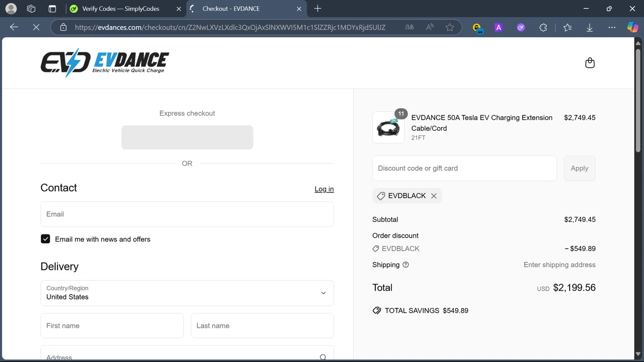This screenshot has width=644, height=362.
Task: Open the shopping bag cart icon
Action: [x=590, y=63]
